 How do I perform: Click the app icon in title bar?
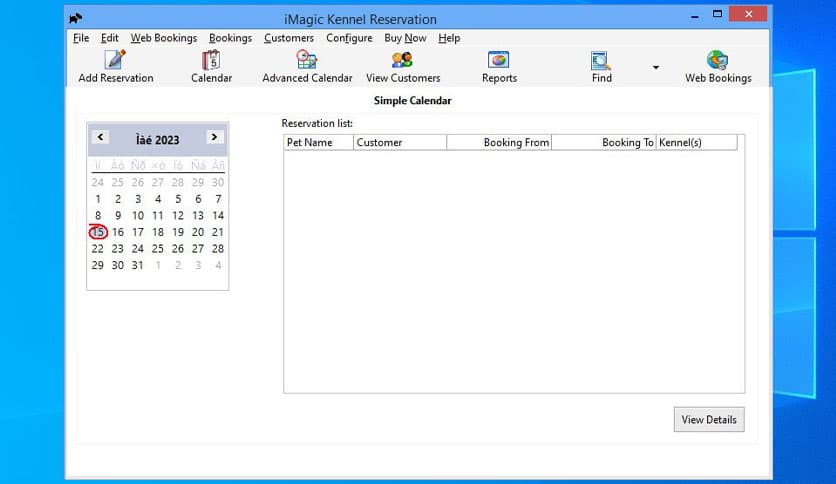(76, 19)
